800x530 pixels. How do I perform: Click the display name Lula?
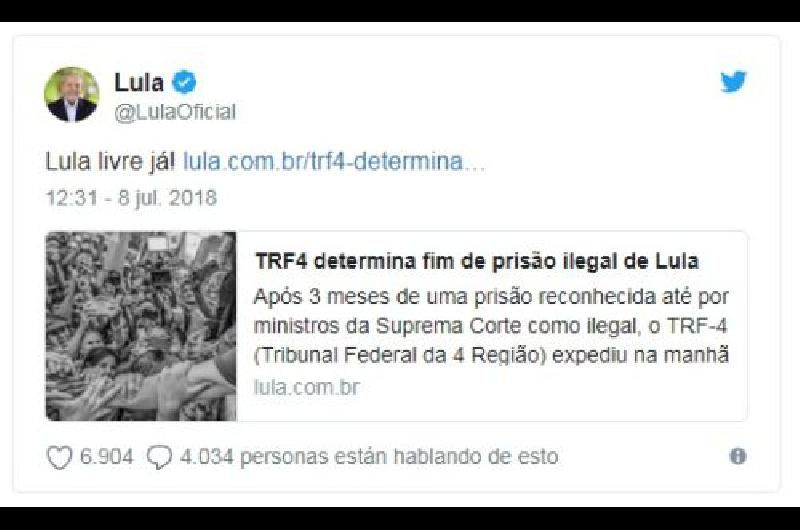click(x=139, y=83)
